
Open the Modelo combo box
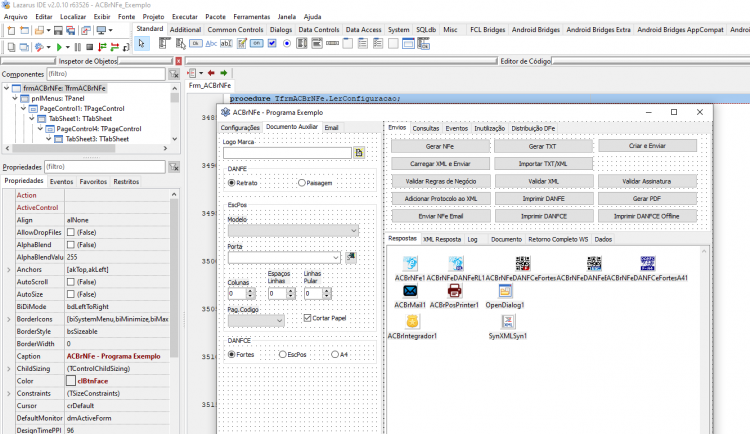[293, 231]
